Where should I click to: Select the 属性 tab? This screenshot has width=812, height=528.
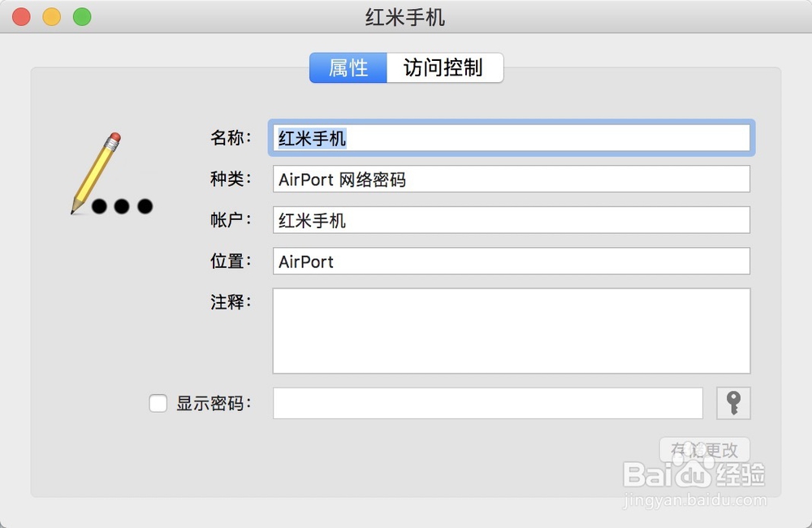(x=348, y=68)
